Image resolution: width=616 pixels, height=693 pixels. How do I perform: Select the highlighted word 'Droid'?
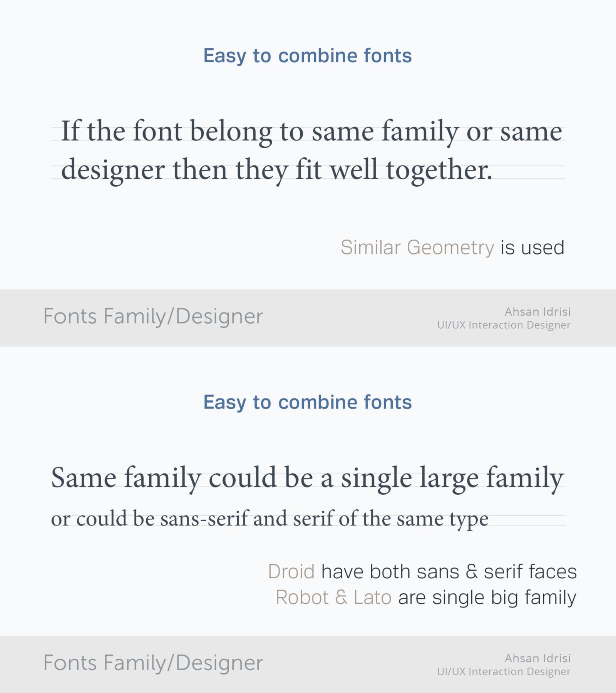coord(291,572)
